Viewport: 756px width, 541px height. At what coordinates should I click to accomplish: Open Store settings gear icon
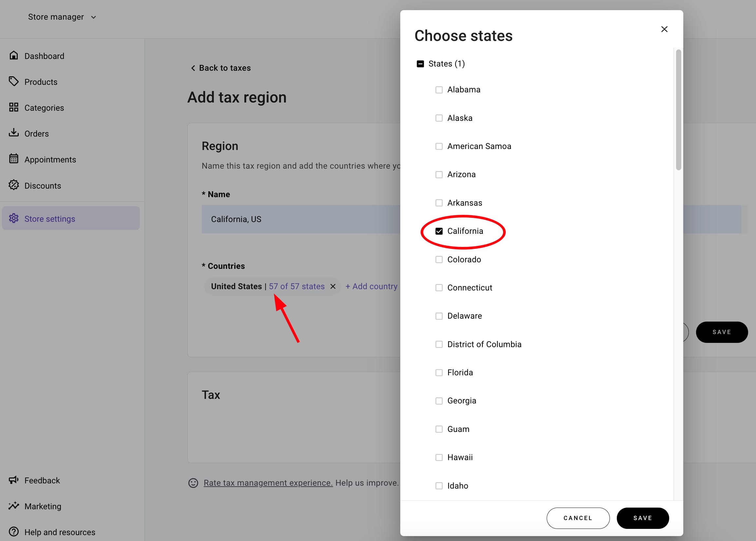(x=14, y=218)
